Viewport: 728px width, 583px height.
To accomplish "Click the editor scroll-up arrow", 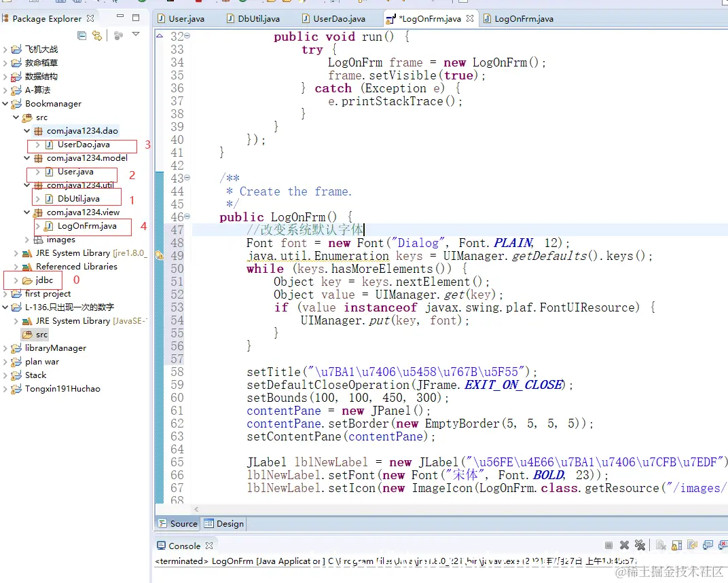I will pos(160,35).
